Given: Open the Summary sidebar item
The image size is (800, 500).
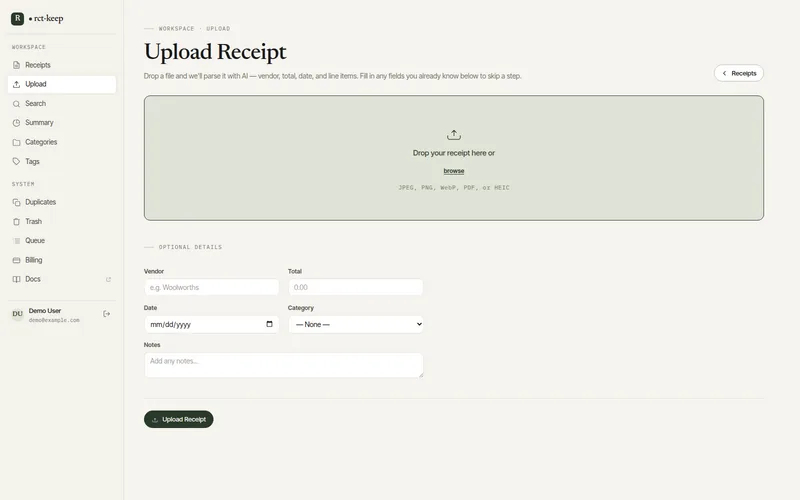Looking at the screenshot, I should (x=62, y=123).
